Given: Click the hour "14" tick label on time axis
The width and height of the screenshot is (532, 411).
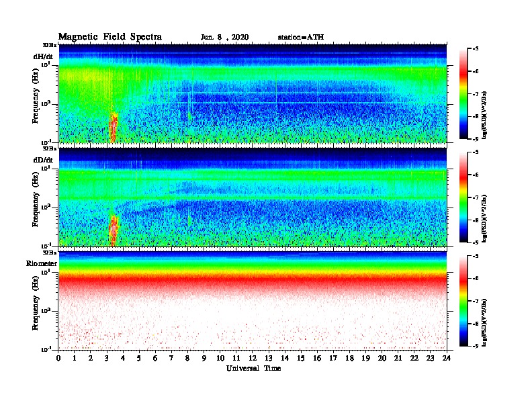Looking at the screenshot, I should [285, 358].
